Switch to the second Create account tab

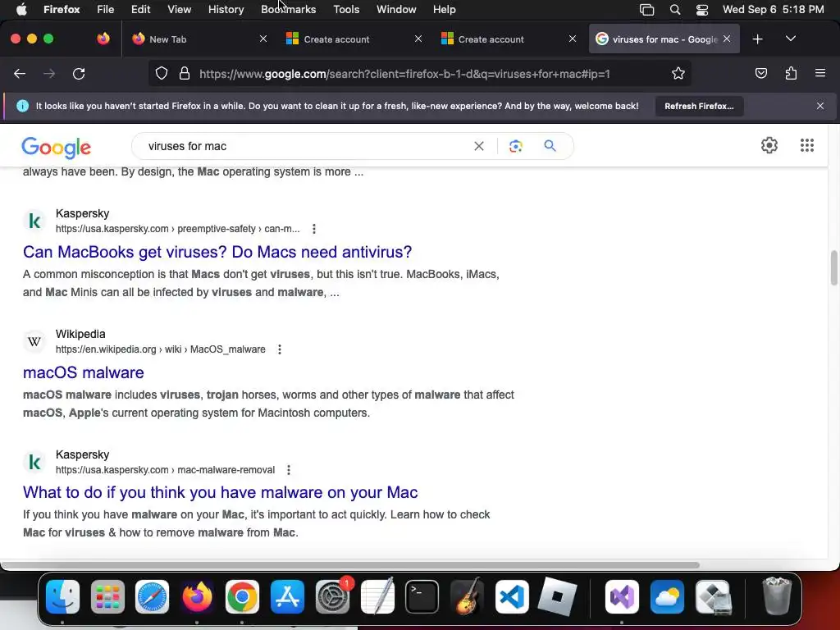[x=508, y=39]
